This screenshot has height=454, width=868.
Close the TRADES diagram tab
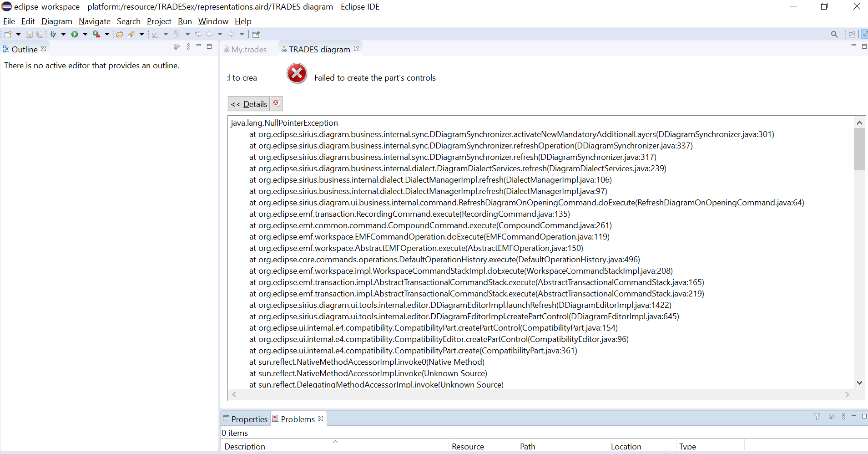356,49
